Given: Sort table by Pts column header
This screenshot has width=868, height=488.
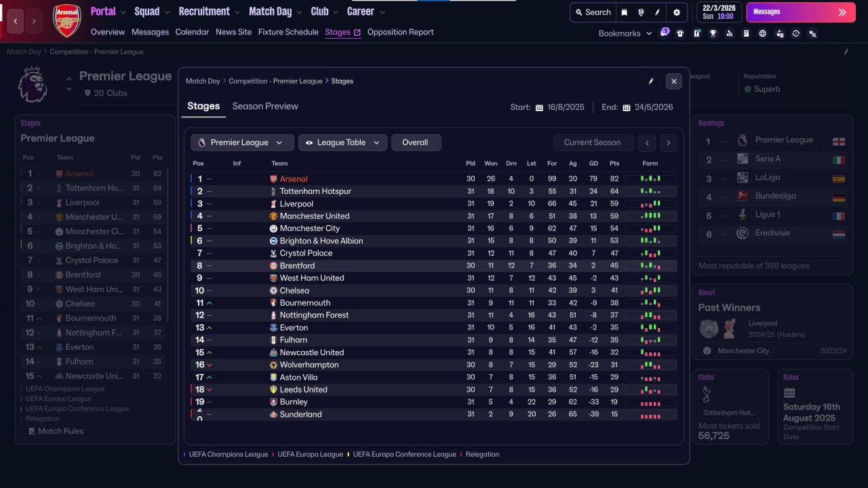Looking at the screenshot, I should pos(614,163).
